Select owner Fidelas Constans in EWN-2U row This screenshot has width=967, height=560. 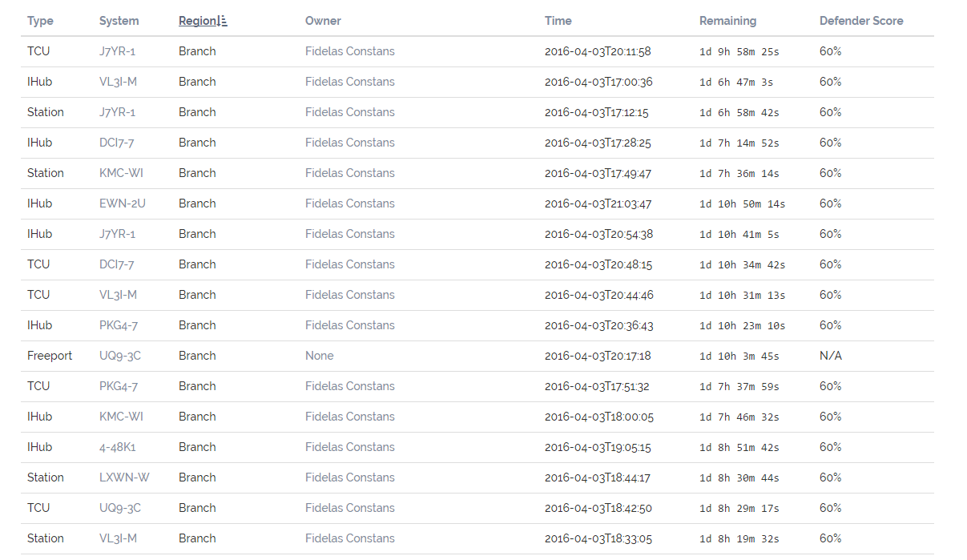[350, 203]
